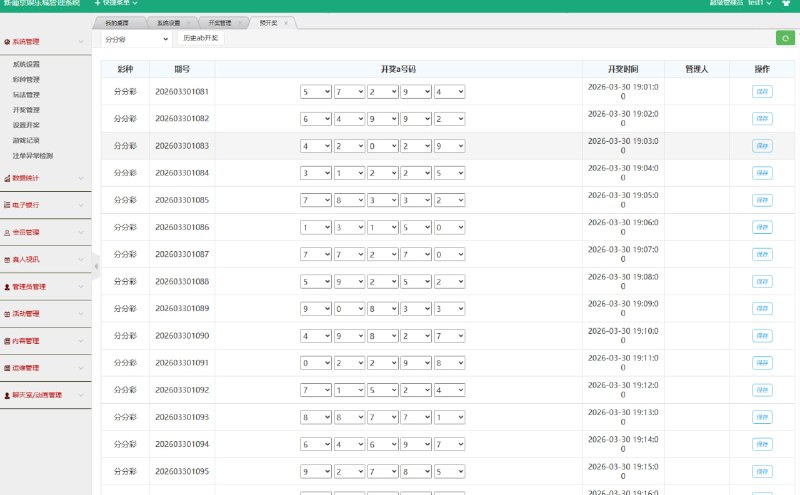Open last number dropdown for issue 202603301083

[450, 146]
